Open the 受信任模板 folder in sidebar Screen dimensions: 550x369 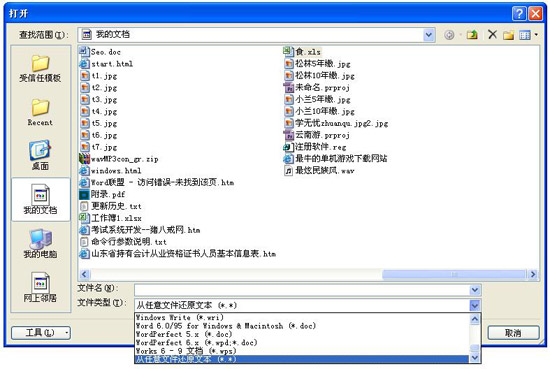click(40, 68)
